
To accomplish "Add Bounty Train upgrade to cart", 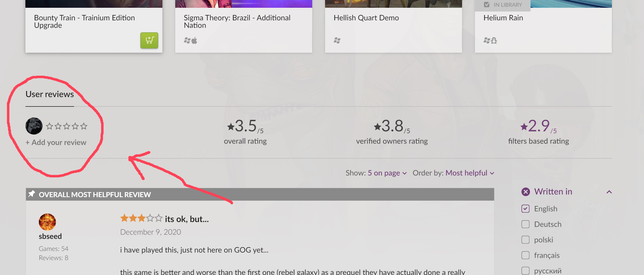I will (x=149, y=40).
